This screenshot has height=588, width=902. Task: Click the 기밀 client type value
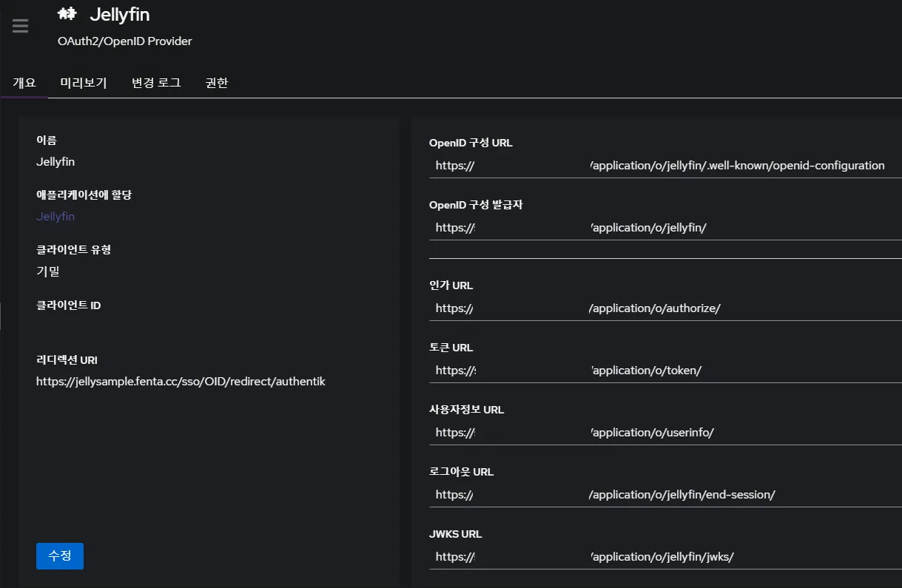pos(44,271)
